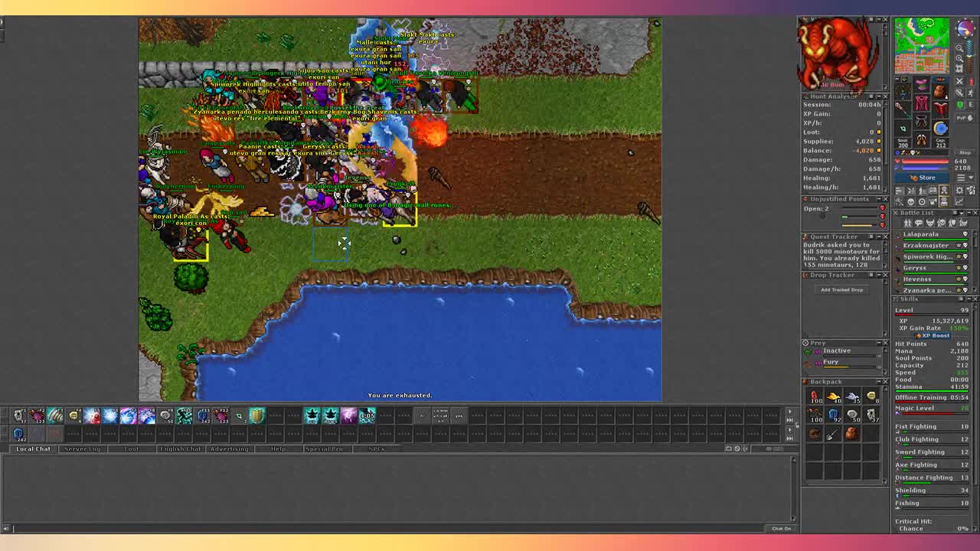Click the Magic Level row in Skills
Screen dimensions: 980x551
[933, 410]
